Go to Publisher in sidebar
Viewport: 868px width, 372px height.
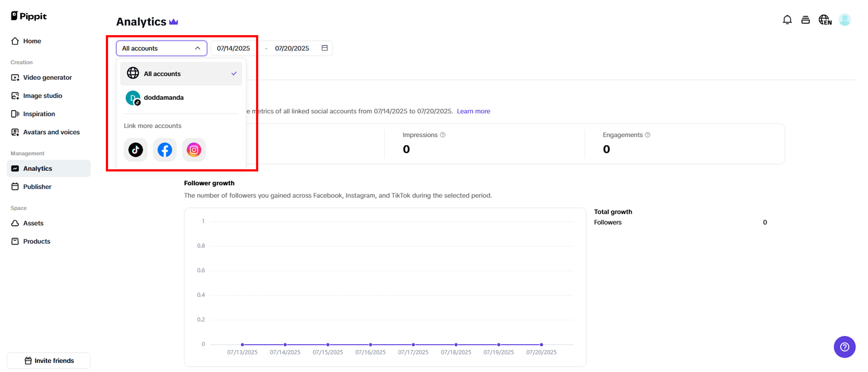[37, 187]
